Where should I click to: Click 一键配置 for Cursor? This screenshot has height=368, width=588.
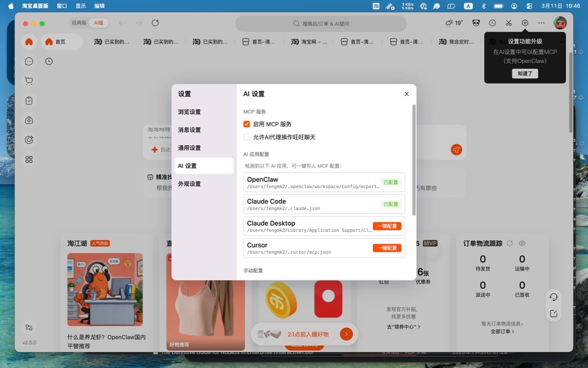387,248
